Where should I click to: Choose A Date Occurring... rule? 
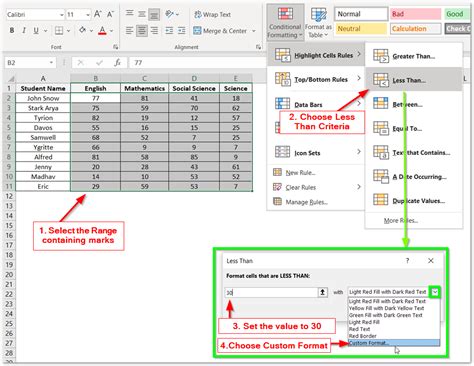413,177
